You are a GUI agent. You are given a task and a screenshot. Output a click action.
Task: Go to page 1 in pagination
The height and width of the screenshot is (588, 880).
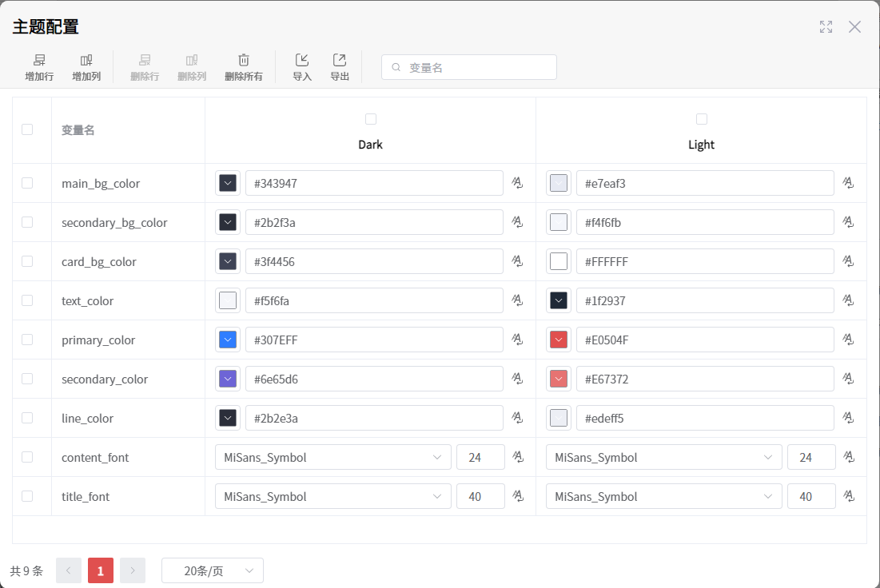pyautogui.click(x=101, y=570)
